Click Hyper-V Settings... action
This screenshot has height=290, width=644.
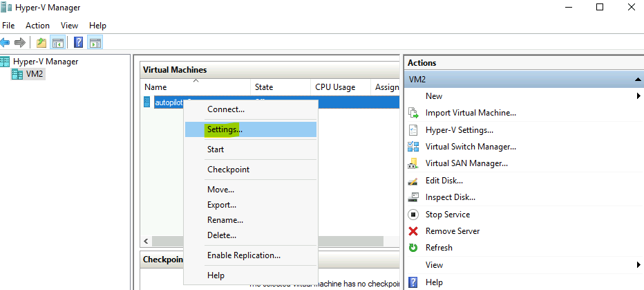coord(460,130)
